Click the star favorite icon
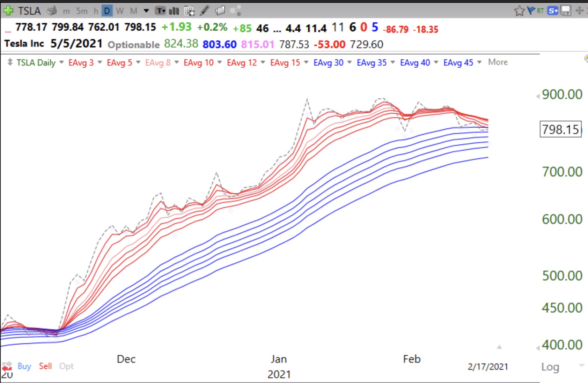The width and height of the screenshot is (588, 383). pos(519,11)
